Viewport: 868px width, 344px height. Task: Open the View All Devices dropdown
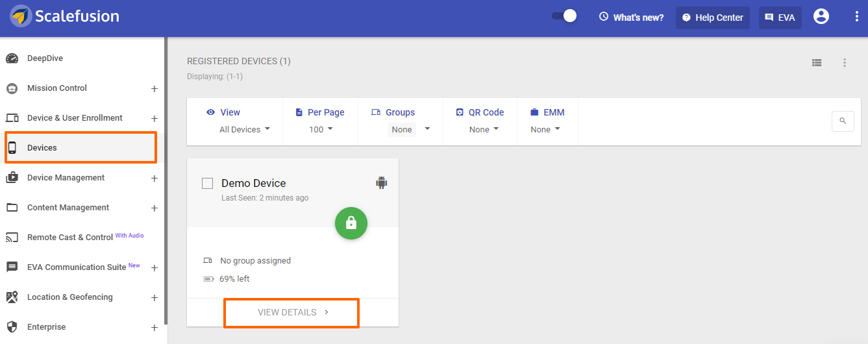tap(245, 130)
